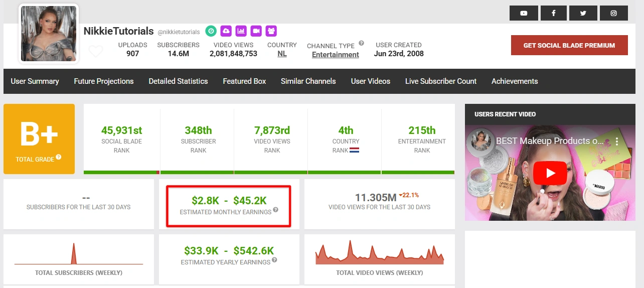Click the B+ total grade box
The image size is (644, 288).
(x=39, y=139)
